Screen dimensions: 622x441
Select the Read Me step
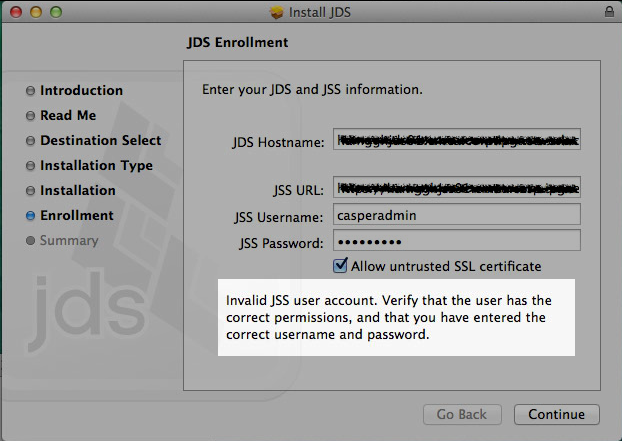[x=68, y=115]
